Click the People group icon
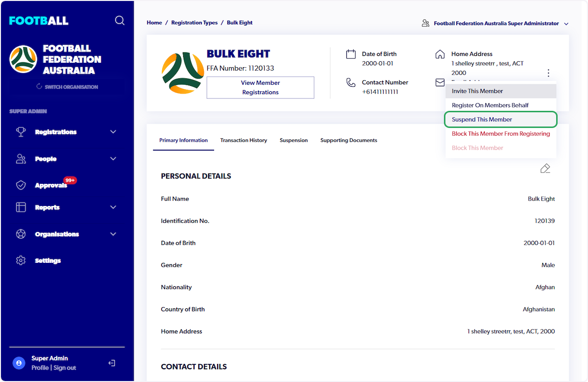Screen dimensions: 588x382 pos(21,159)
